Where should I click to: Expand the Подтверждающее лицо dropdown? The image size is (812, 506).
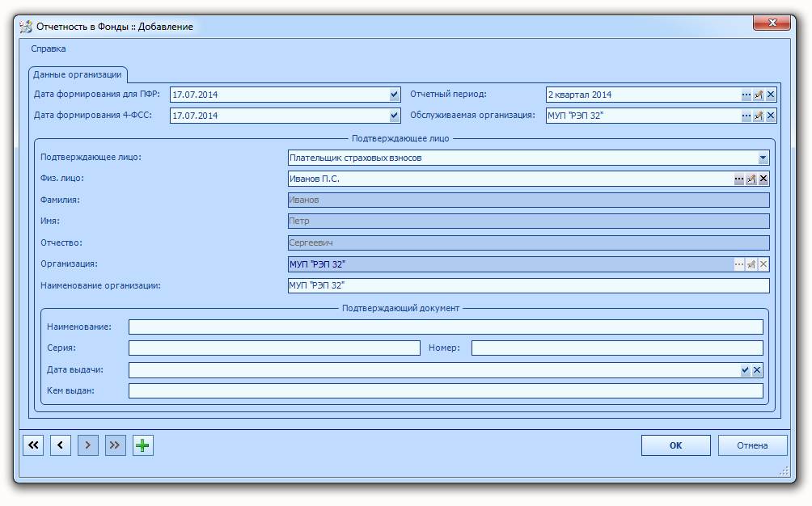pos(763,158)
